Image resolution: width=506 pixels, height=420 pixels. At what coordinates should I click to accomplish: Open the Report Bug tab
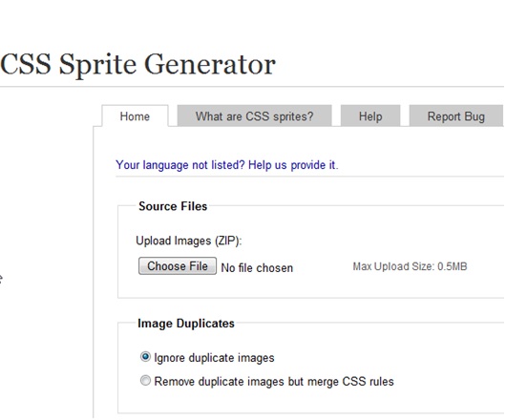pyautogui.click(x=456, y=115)
